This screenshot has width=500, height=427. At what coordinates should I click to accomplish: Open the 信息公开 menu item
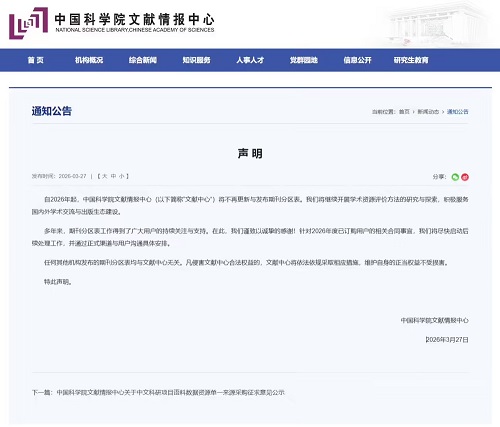click(x=357, y=60)
